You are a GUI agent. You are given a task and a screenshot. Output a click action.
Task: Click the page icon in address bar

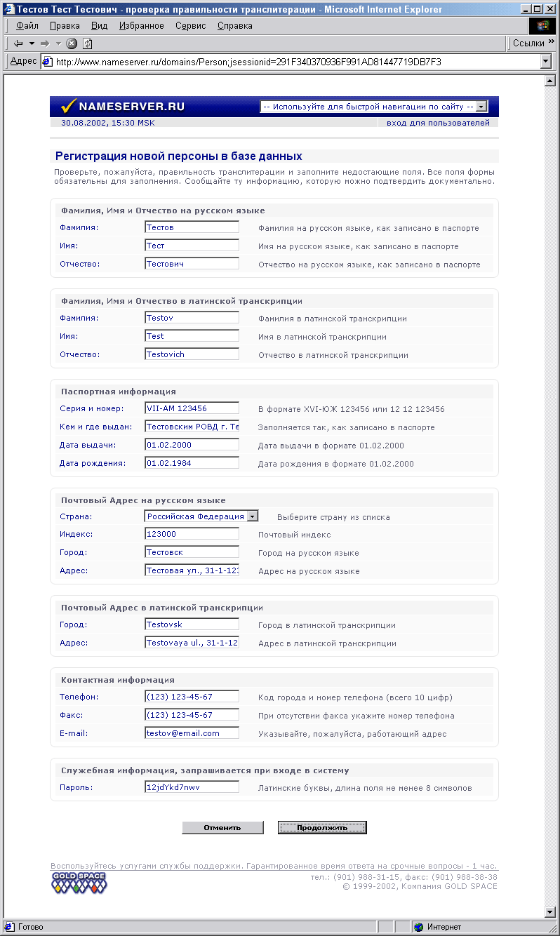48,62
